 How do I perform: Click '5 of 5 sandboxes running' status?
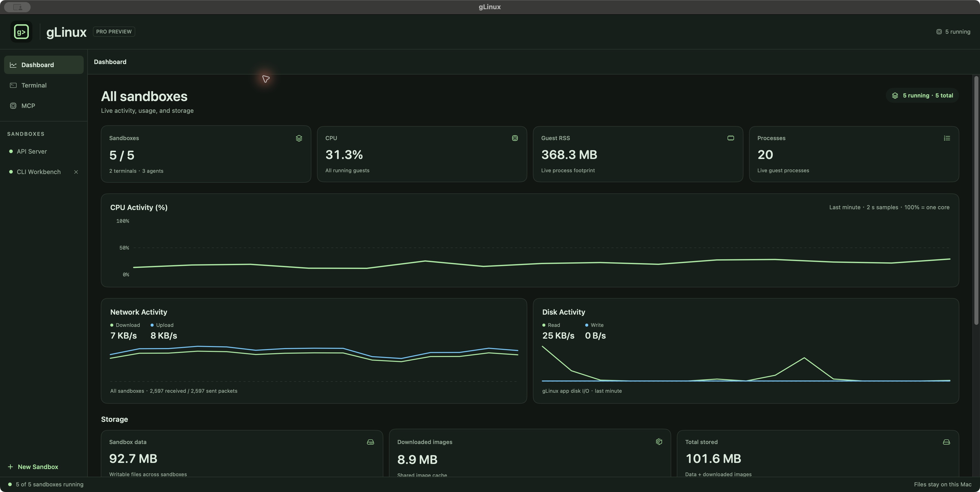(50, 484)
